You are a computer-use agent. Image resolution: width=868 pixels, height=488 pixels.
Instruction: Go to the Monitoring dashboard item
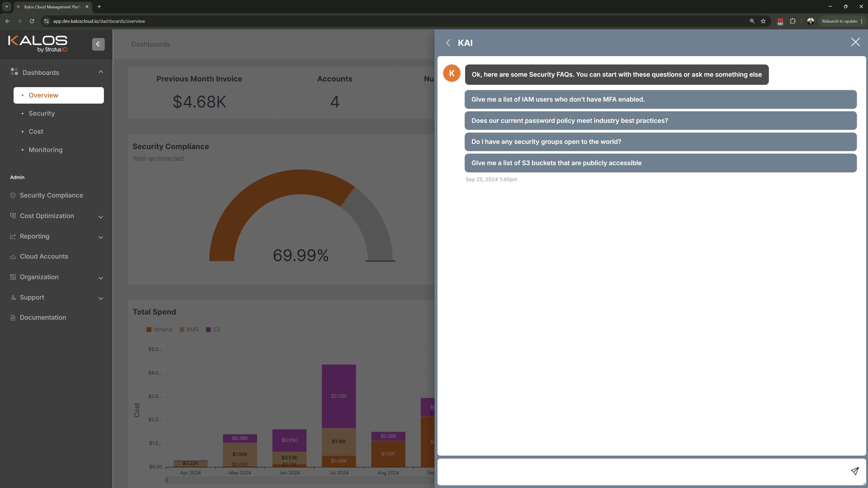pyautogui.click(x=45, y=150)
